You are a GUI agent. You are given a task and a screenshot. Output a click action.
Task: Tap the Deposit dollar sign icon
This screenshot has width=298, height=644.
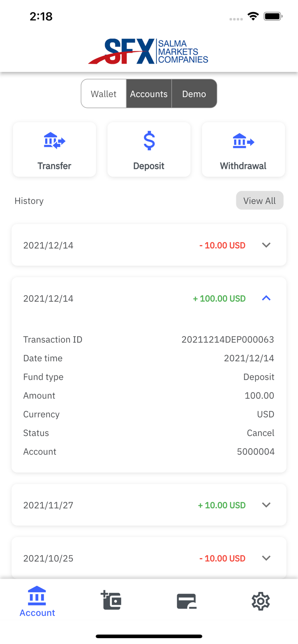(149, 141)
